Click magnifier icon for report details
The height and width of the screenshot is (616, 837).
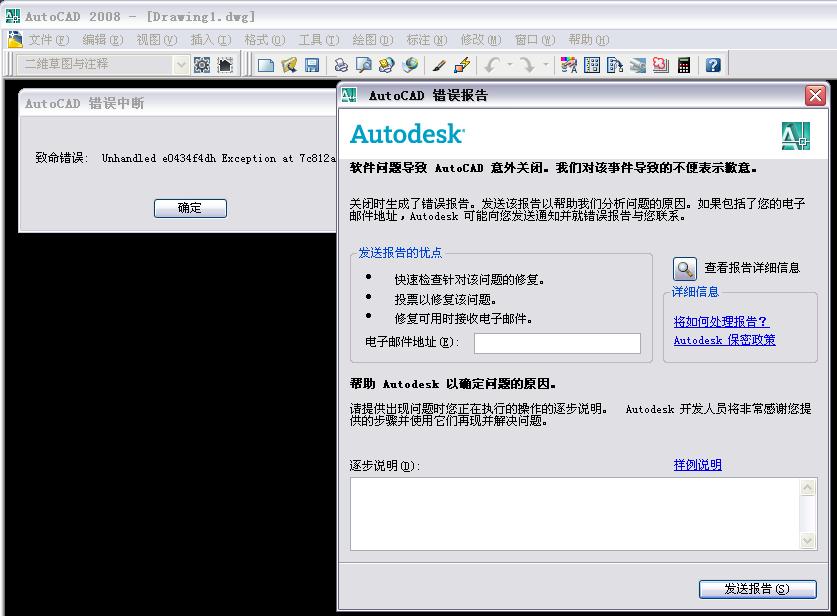pyautogui.click(x=684, y=268)
